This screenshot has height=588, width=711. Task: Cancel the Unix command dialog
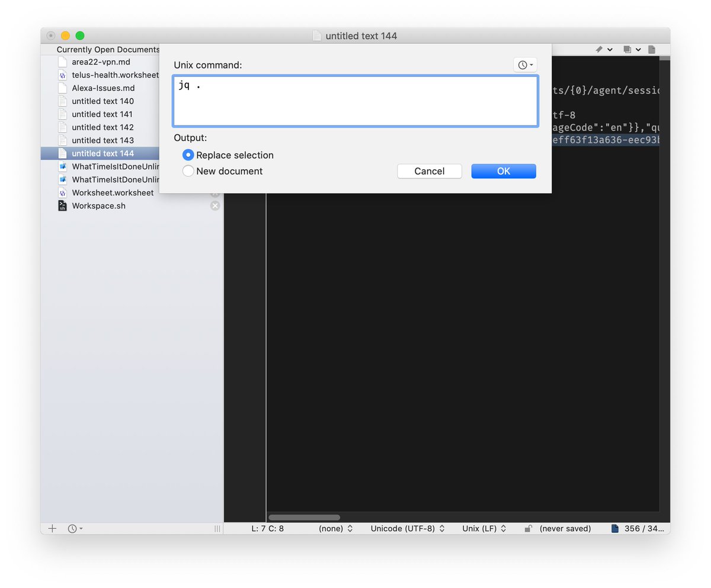pyautogui.click(x=430, y=171)
